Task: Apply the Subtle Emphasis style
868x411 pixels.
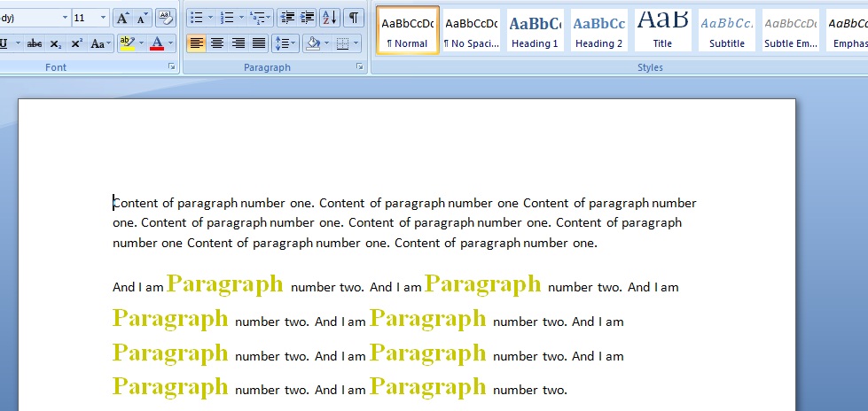Action: tap(791, 30)
